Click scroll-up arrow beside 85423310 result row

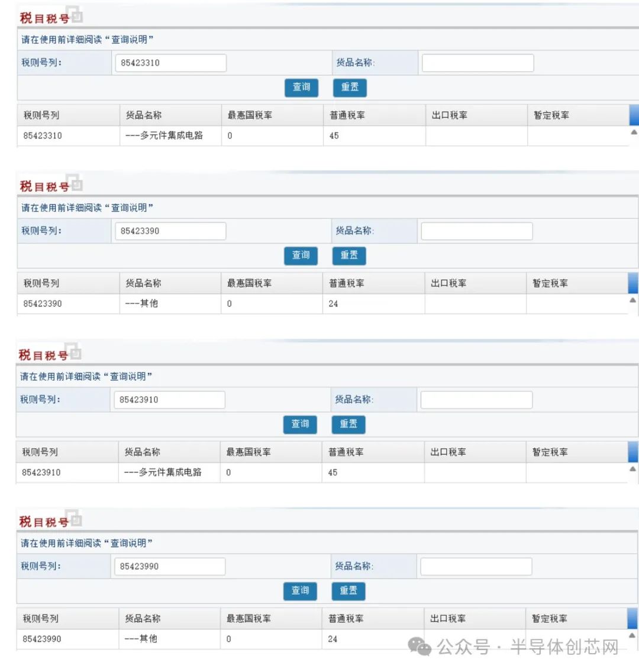(634, 133)
